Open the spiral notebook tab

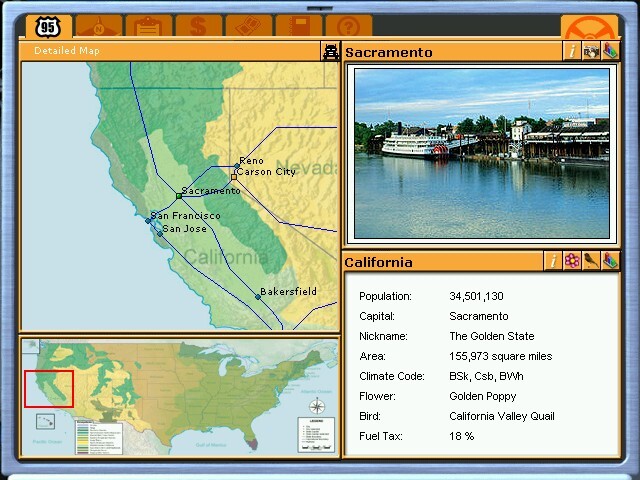coord(299,27)
